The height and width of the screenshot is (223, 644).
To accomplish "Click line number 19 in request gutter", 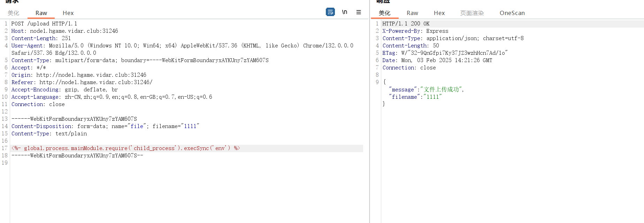I will [5, 163].
